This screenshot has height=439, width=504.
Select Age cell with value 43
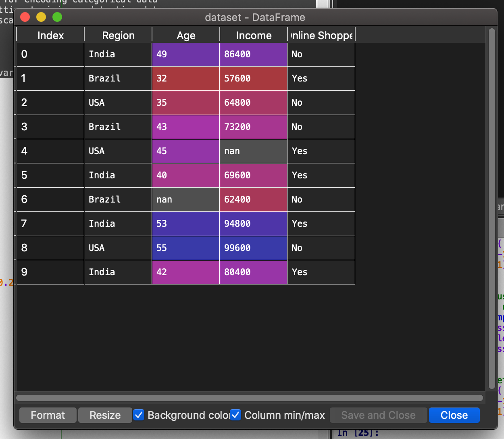point(185,127)
